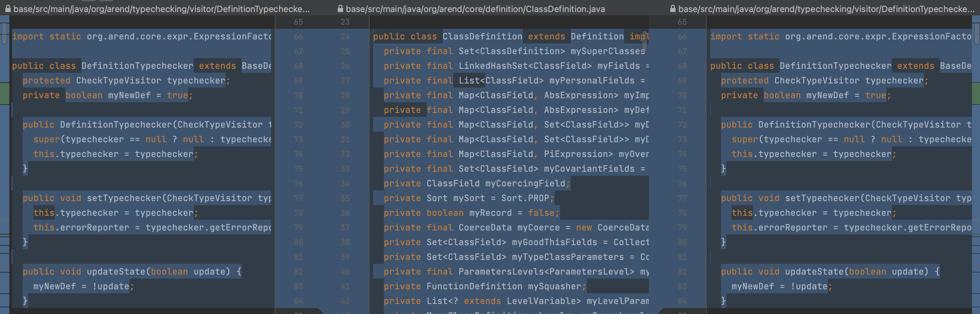Viewport: 980px width, 314px height.
Task: Click line number 30 in middle gutter
Action: (x=345, y=125)
